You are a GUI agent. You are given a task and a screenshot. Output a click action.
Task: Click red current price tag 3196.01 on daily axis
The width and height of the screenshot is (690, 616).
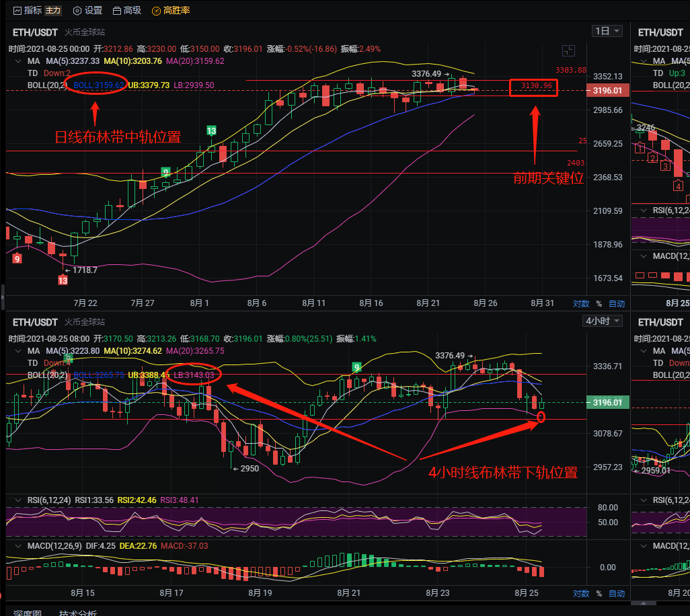pyautogui.click(x=608, y=91)
